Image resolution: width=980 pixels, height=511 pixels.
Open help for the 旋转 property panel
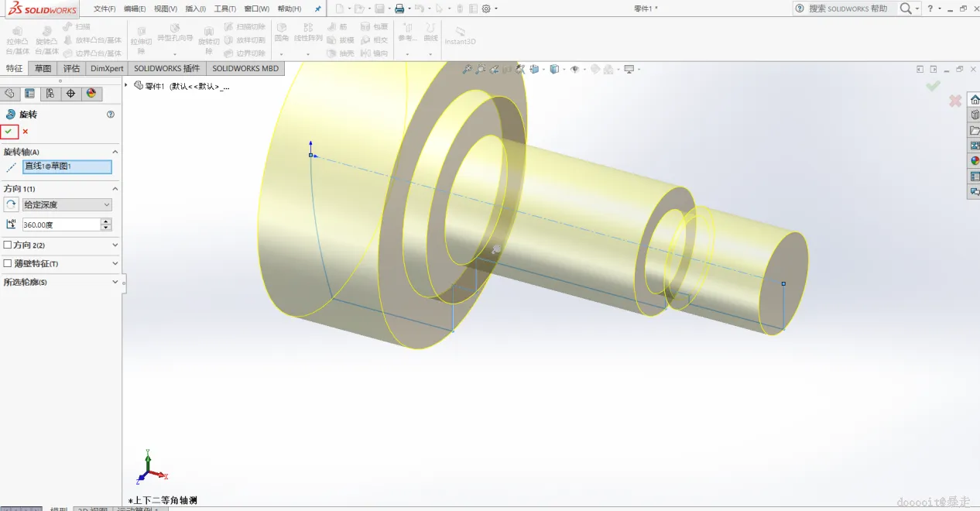pyautogui.click(x=111, y=114)
